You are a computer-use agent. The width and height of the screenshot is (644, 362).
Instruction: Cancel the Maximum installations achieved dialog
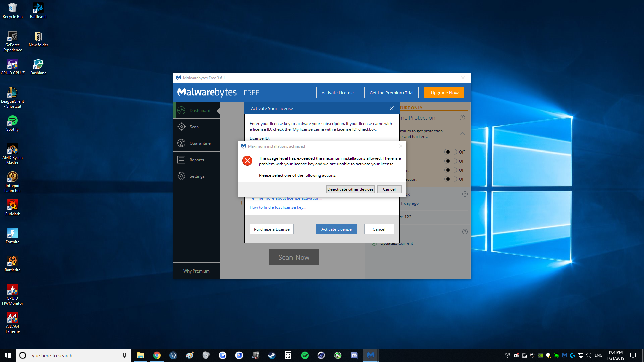point(389,189)
